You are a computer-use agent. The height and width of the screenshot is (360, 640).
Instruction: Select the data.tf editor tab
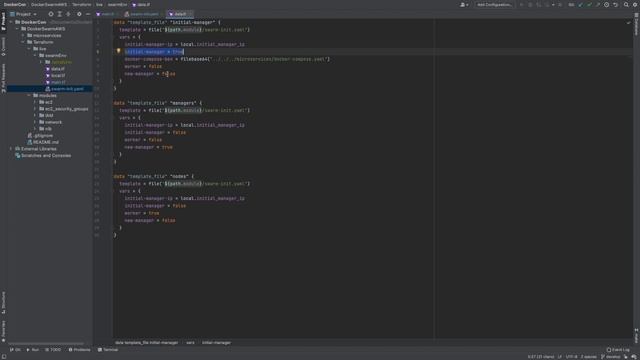pyautogui.click(x=179, y=14)
